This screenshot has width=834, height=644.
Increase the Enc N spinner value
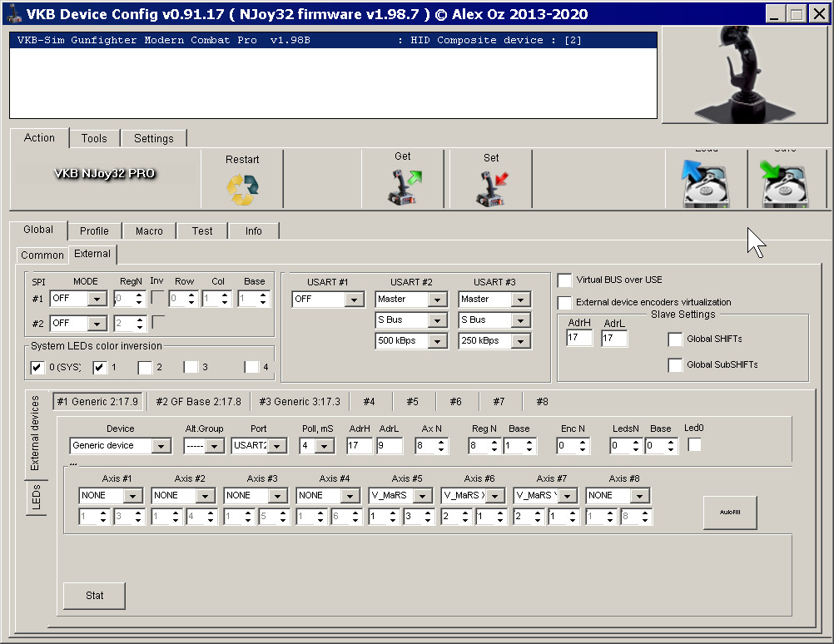click(x=583, y=442)
